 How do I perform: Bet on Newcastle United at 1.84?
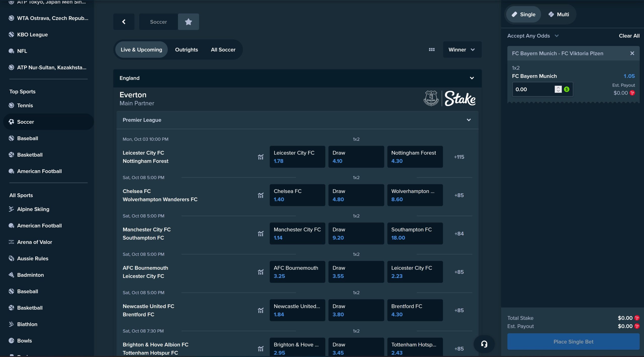click(x=297, y=310)
